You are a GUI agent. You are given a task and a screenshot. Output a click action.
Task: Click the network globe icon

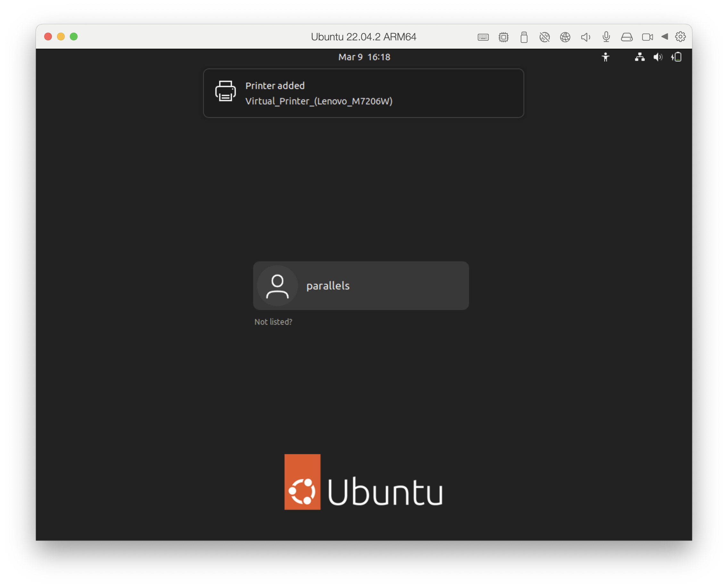pyautogui.click(x=565, y=37)
